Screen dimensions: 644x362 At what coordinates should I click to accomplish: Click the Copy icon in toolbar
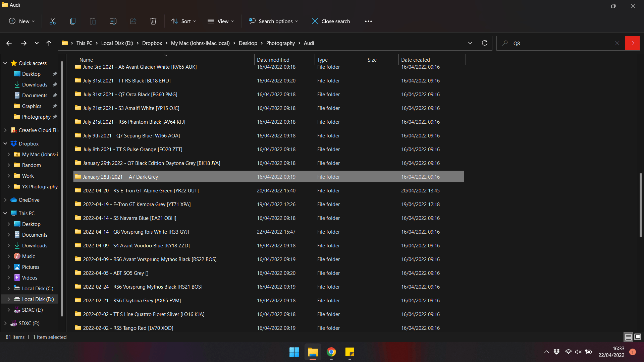(x=73, y=21)
